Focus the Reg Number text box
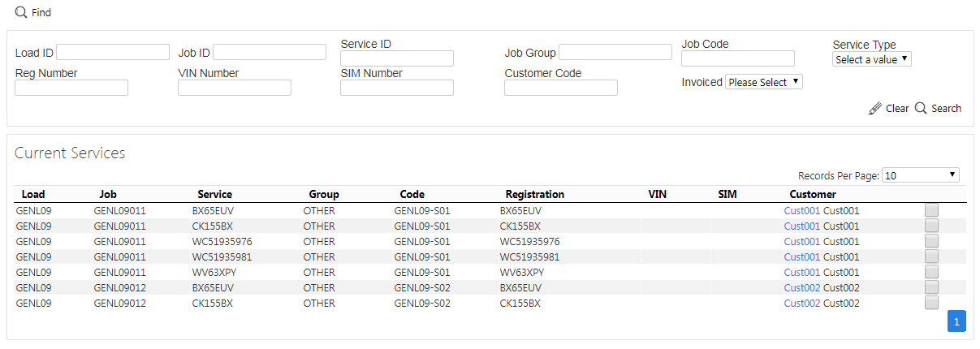Viewport: 980px width, 349px height. [x=71, y=88]
